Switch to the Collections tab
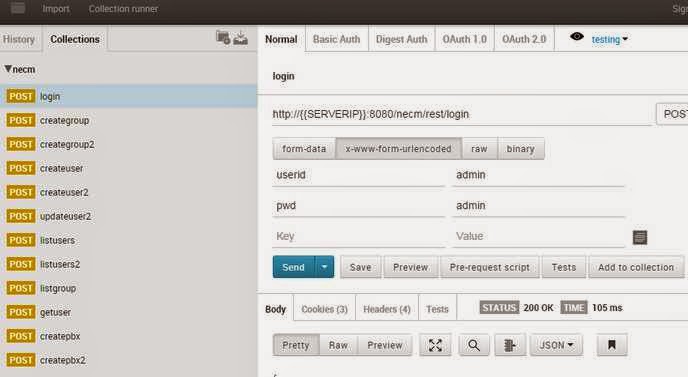688x377 pixels. [75, 39]
